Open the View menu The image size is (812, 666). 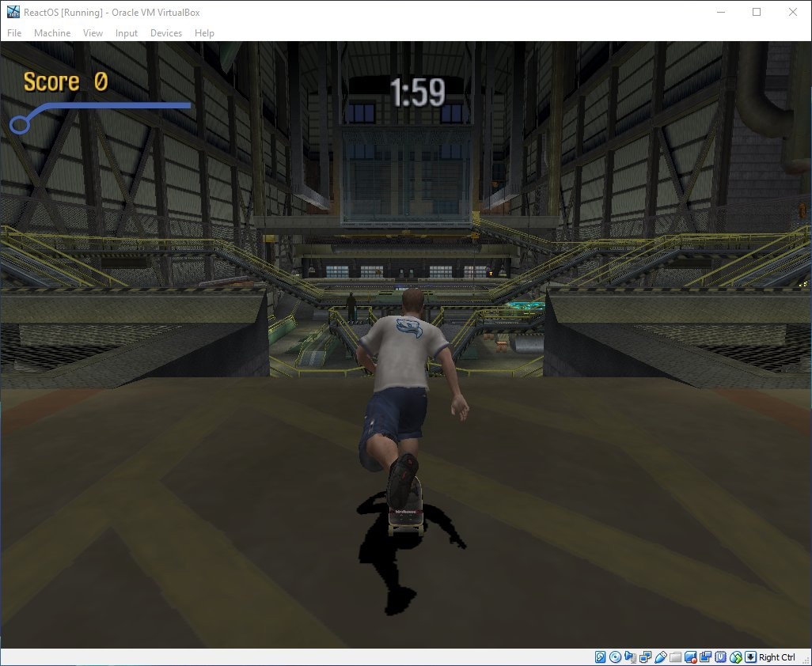(x=93, y=33)
